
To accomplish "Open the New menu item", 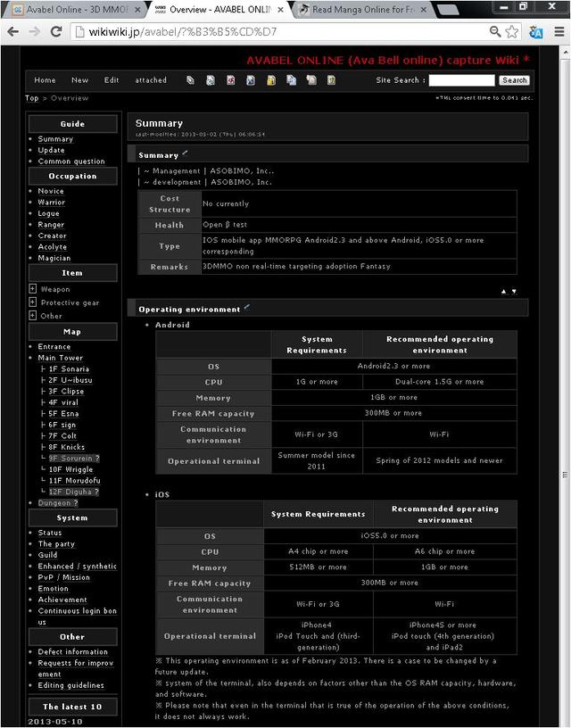I will [x=79, y=80].
